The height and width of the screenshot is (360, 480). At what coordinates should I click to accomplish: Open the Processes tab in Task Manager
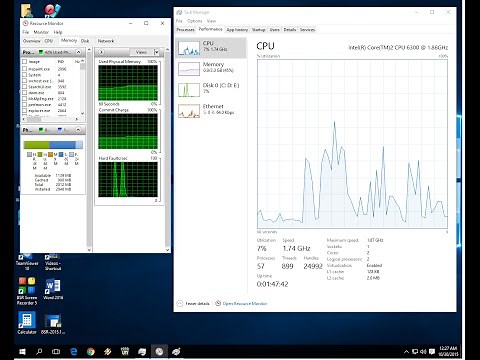click(185, 30)
